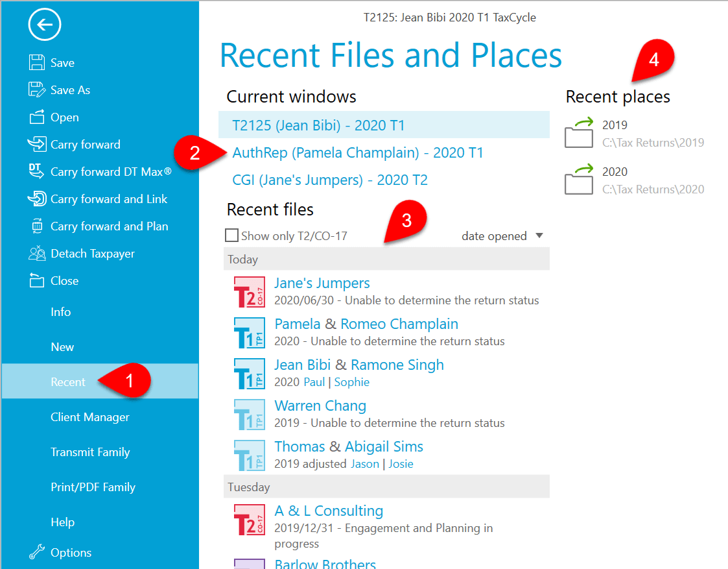Click the 2019 recent place folder icon
Viewport: 728px width, 569px height.
pyautogui.click(x=579, y=132)
